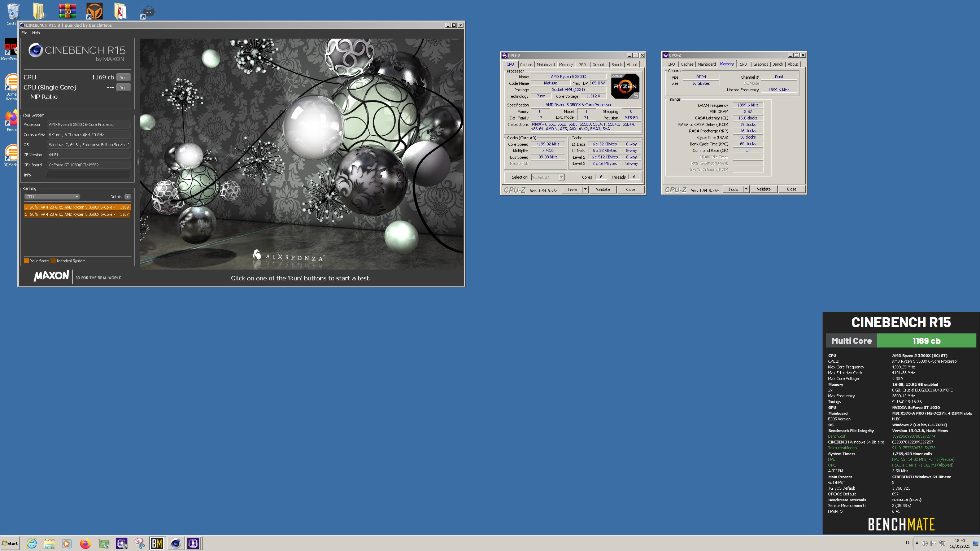Switch to Mainboard tab in left CPU-Z
This screenshot has width=980, height=551.
pos(545,65)
